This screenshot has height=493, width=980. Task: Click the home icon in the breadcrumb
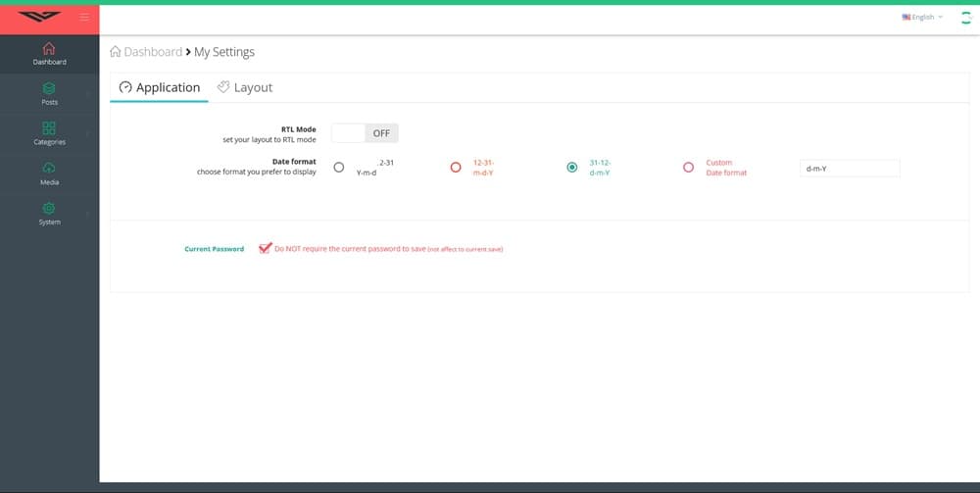[x=115, y=51]
